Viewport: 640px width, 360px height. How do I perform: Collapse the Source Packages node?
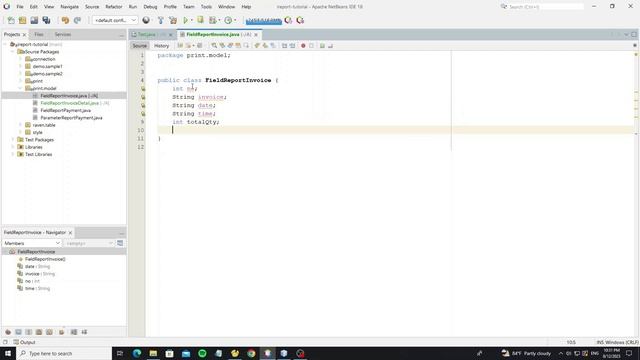[x=13, y=51]
